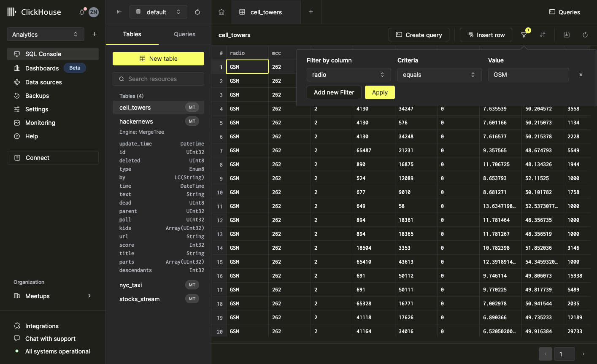Click the notifications bell icon
The height and width of the screenshot is (364, 597).
click(82, 12)
